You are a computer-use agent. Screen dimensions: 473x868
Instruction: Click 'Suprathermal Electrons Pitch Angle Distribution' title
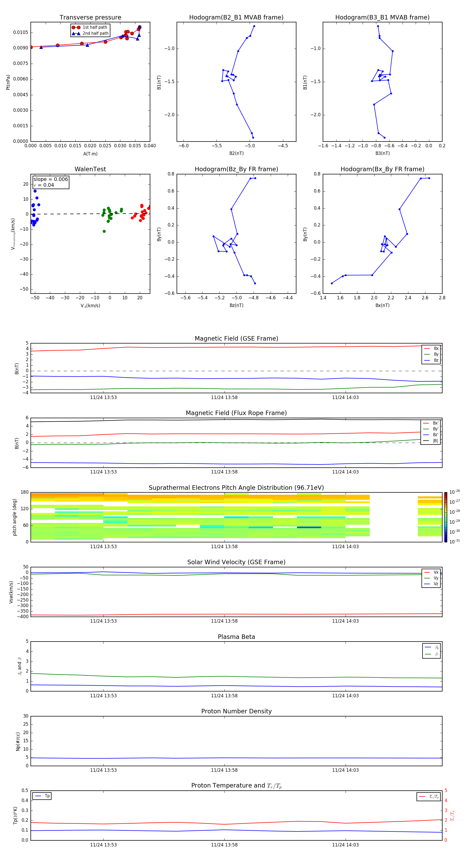coord(236,488)
